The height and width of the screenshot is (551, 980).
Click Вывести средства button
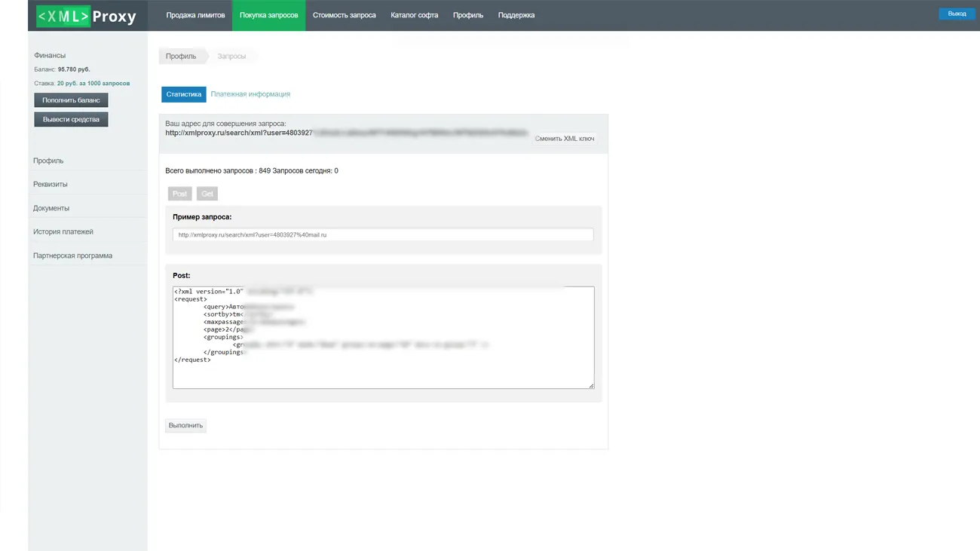coord(71,119)
